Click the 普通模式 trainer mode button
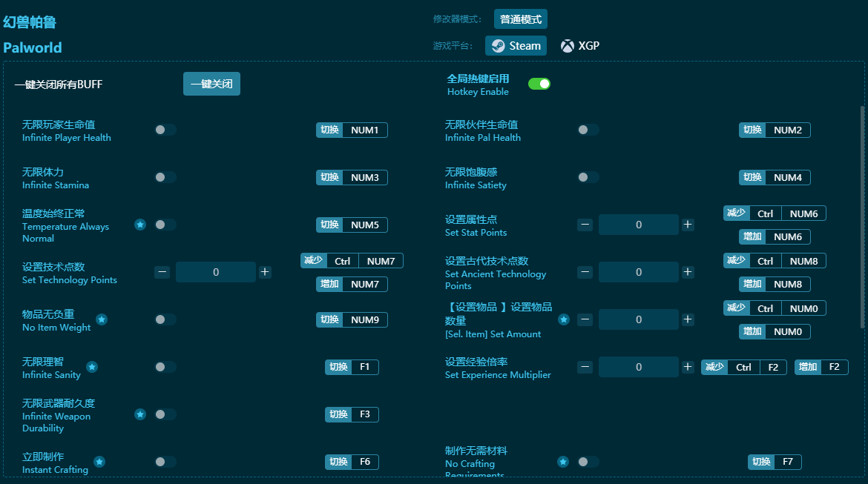The height and width of the screenshot is (484, 868). [520, 19]
